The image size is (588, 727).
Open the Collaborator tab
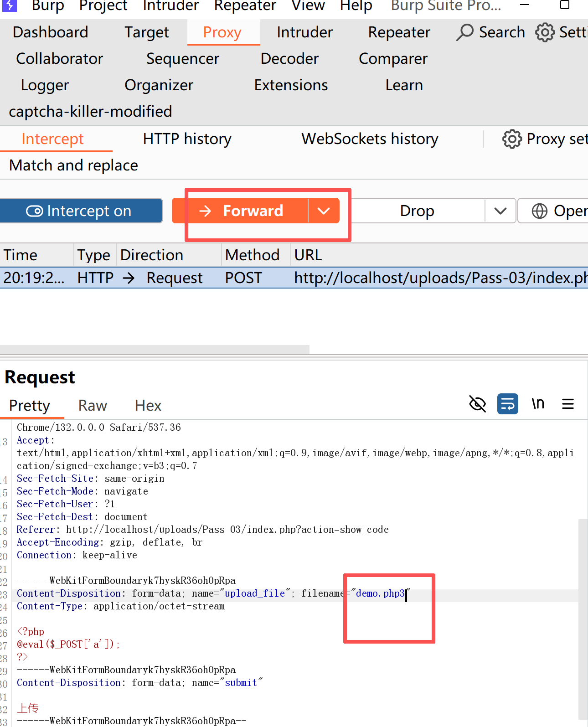(60, 59)
